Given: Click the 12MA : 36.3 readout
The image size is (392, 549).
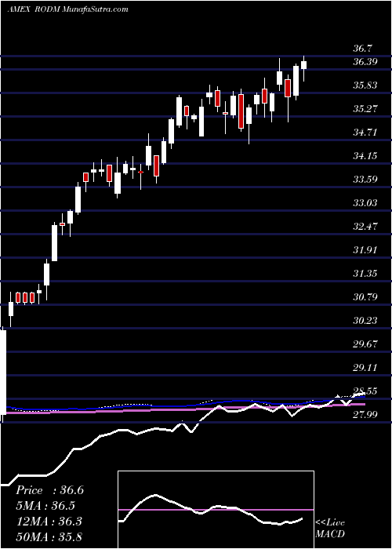Looking at the screenshot, I should click(49, 522).
